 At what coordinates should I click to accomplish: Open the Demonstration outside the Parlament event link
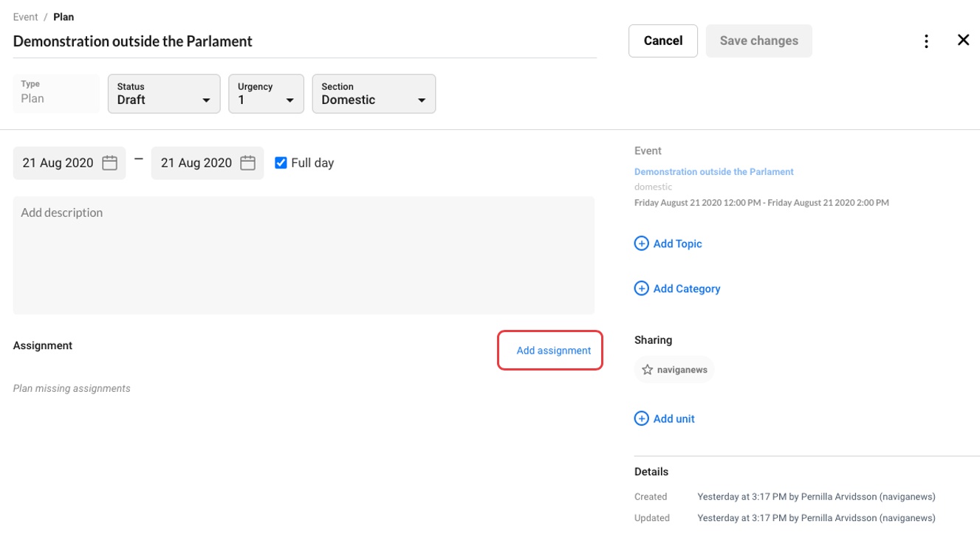coord(713,171)
